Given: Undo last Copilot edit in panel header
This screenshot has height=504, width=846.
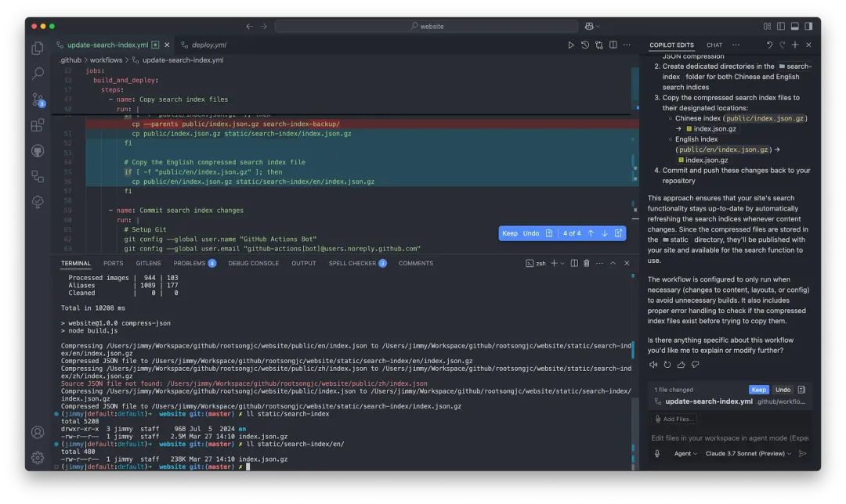Looking at the screenshot, I should pyautogui.click(x=770, y=45).
